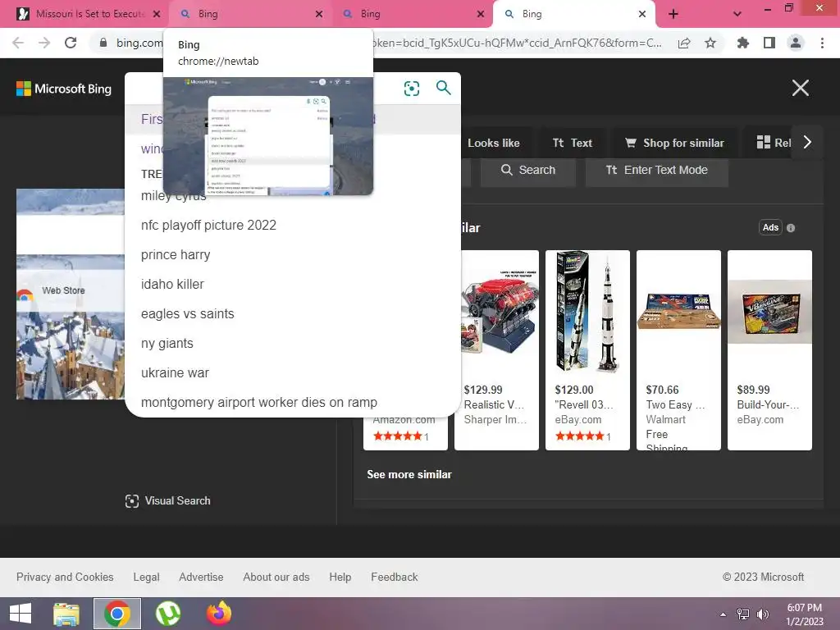The image size is (840, 630).
Task: Click the Ads info icon
Action: coord(791,228)
